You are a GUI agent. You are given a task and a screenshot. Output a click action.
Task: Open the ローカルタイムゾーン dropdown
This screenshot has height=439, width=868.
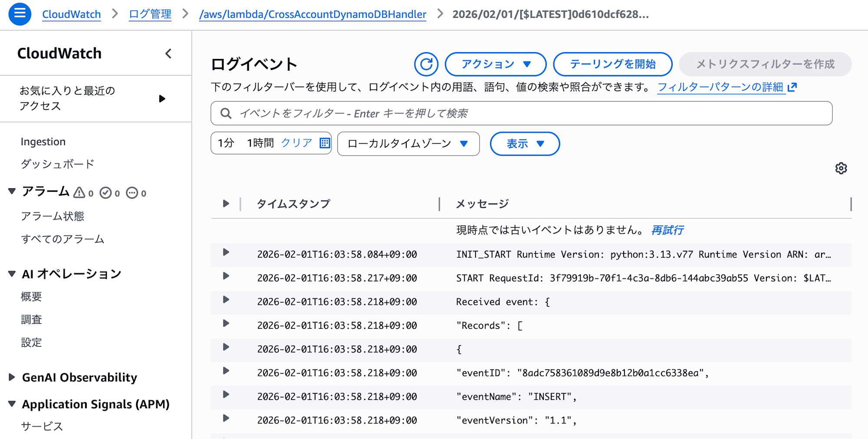[x=408, y=144]
